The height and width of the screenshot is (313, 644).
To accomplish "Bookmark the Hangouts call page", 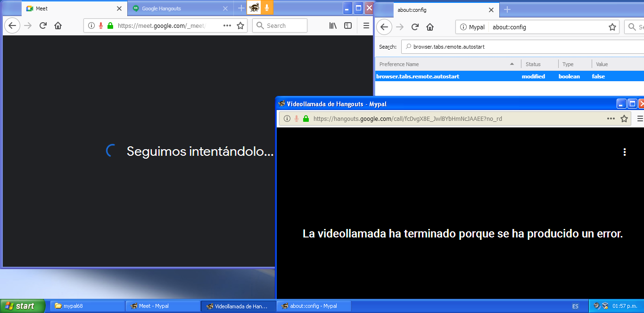I will pos(624,118).
